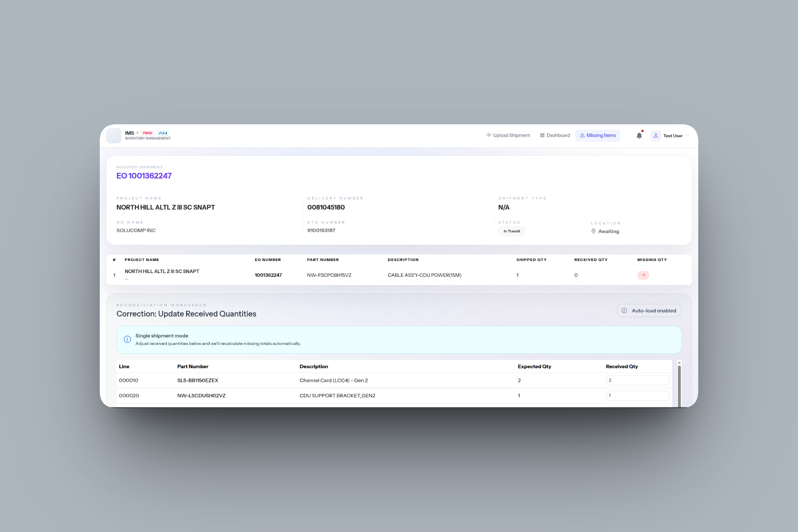Viewport: 798px width, 532px height.
Task: Click the Expected Qty column header
Action: [x=534, y=367]
